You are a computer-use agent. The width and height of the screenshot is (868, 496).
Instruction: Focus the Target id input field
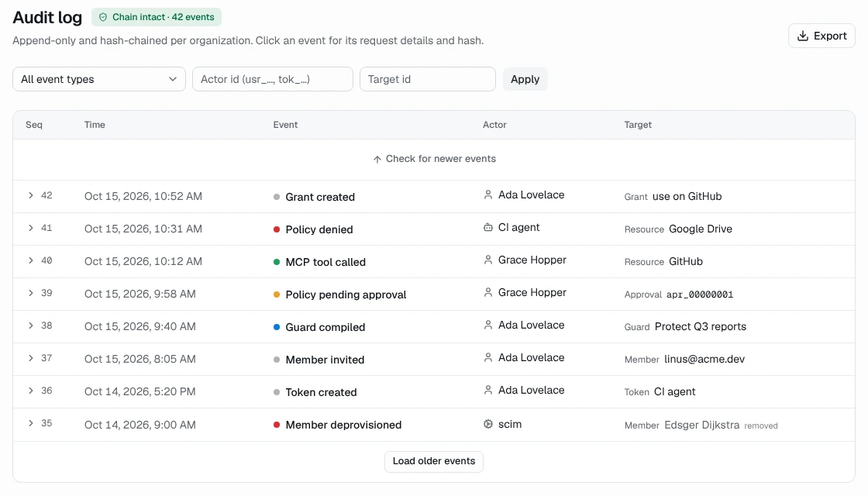pos(427,79)
